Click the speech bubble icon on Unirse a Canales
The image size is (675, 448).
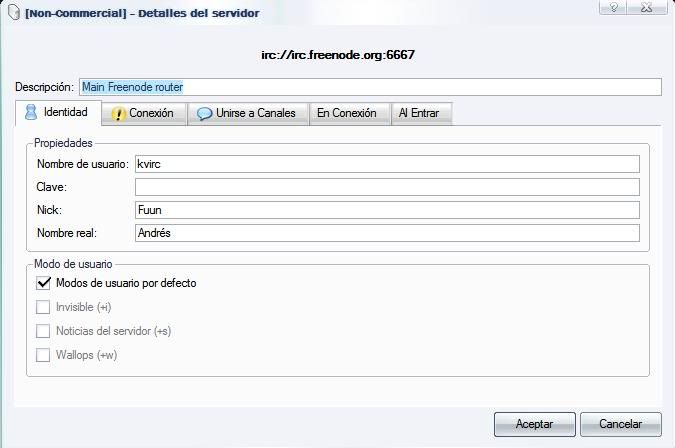coord(204,114)
